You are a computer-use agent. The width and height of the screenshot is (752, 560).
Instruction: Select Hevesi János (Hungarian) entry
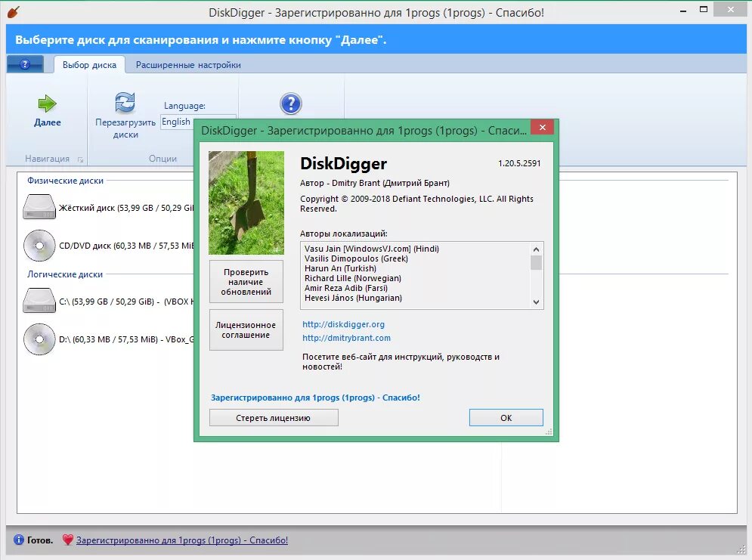tap(353, 298)
